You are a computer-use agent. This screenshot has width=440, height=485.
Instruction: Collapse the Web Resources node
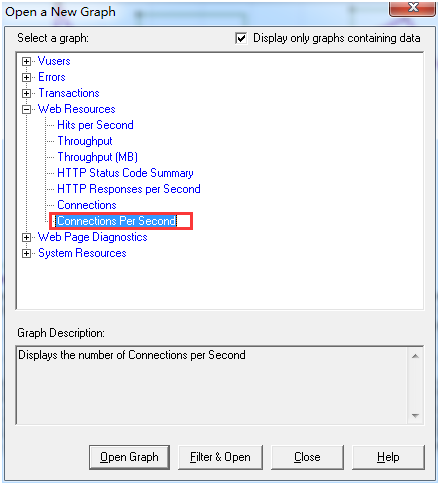pyautogui.click(x=26, y=109)
